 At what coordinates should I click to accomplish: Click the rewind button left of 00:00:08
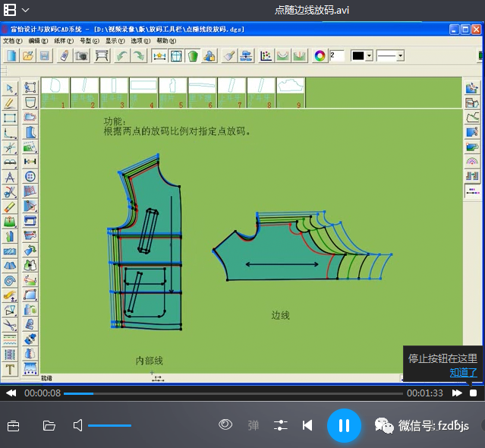click(11, 393)
